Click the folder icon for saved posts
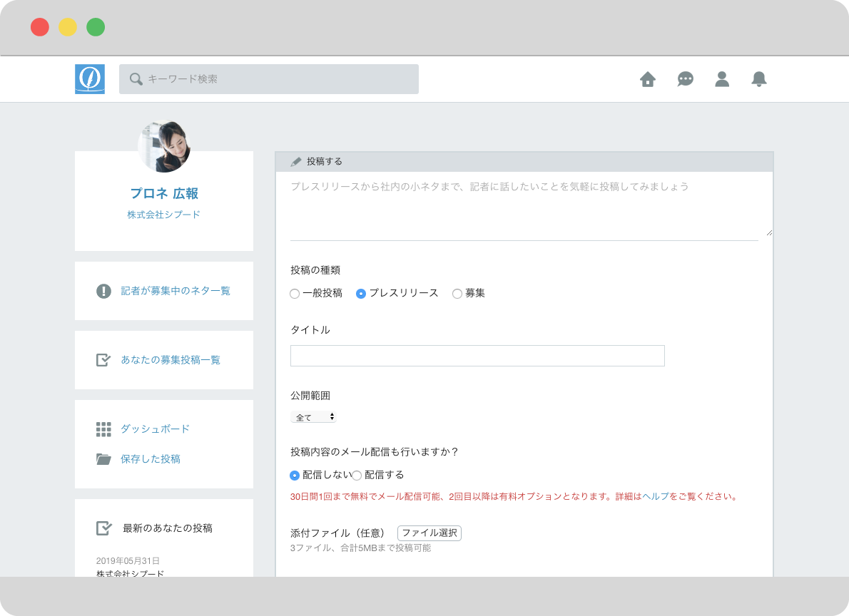849x616 pixels. (103, 459)
